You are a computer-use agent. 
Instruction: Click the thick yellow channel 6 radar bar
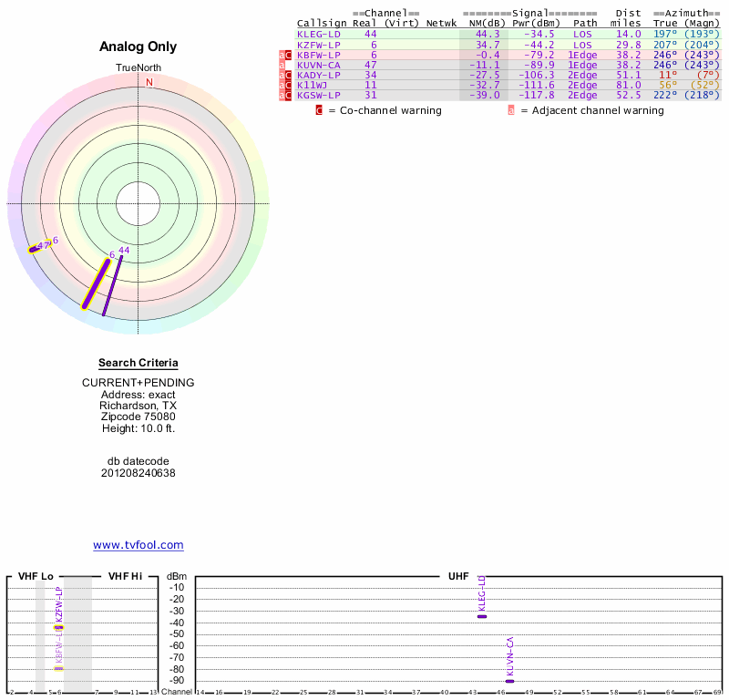[97, 284]
